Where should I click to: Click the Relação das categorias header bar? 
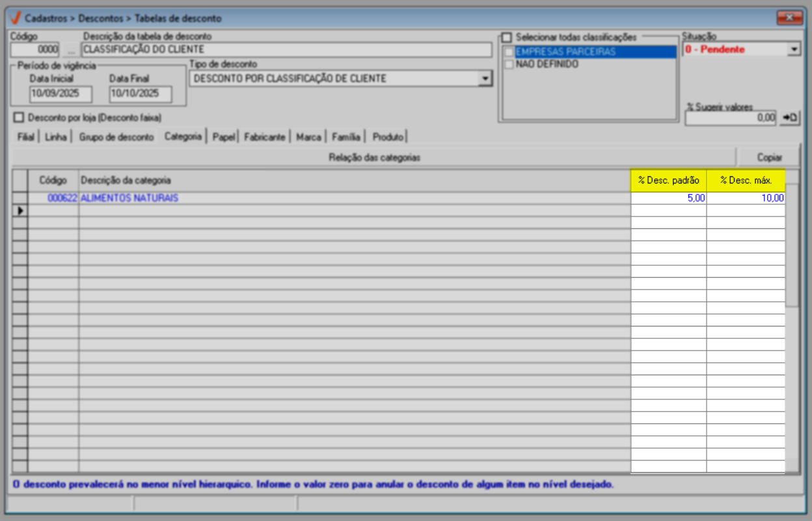(374, 157)
